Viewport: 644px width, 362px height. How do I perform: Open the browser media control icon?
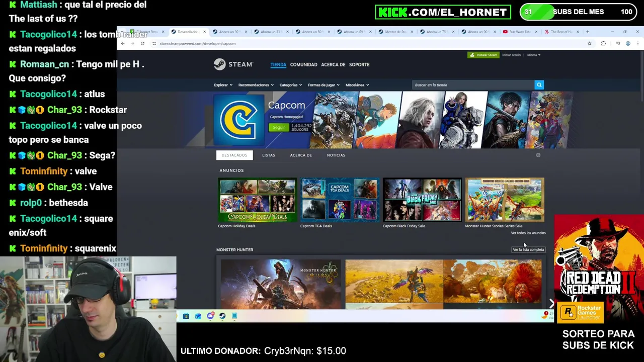click(x=618, y=44)
